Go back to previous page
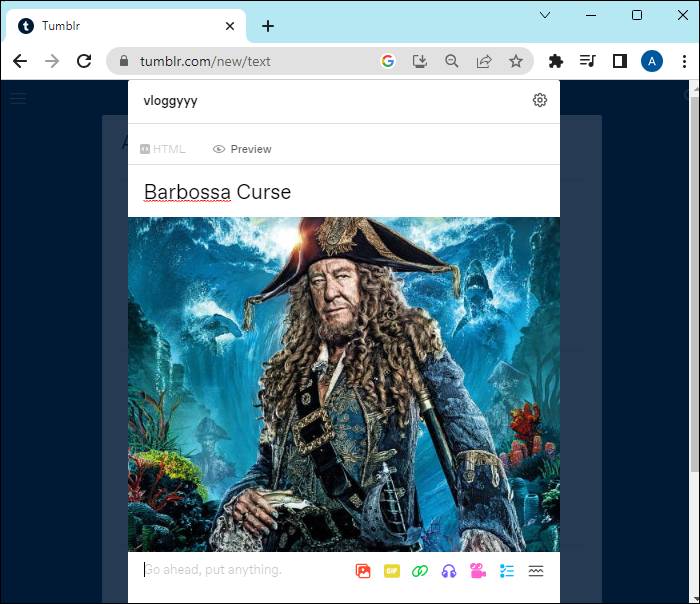Screen dimensions: 700x604 pyautogui.click(x=20, y=61)
